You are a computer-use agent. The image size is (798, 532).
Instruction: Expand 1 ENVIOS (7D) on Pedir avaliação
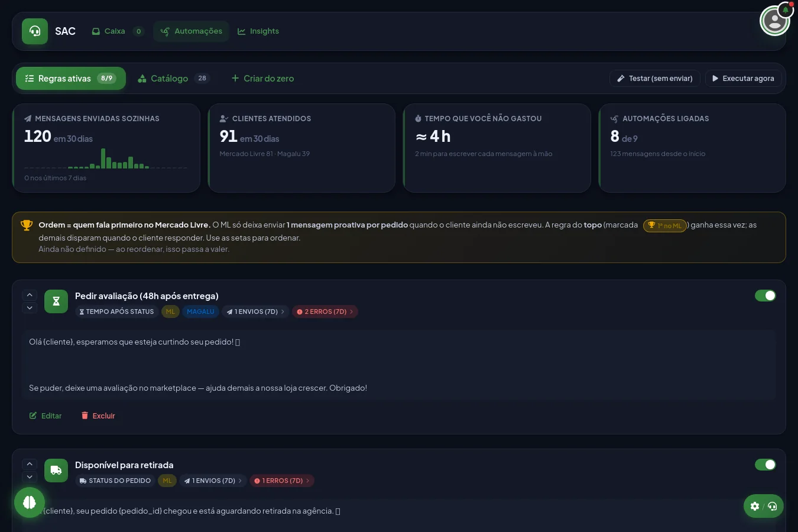tap(255, 312)
